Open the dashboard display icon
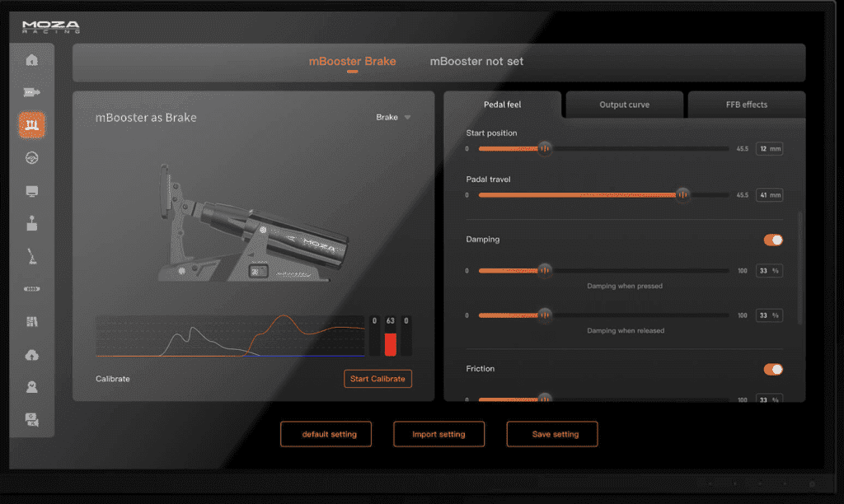The height and width of the screenshot is (504, 844). [x=32, y=191]
